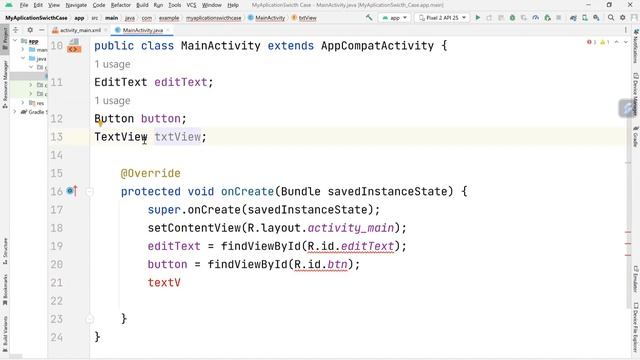The image size is (640, 360).
Task: Close the MainActivity.java tab
Action: [x=168, y=30]
